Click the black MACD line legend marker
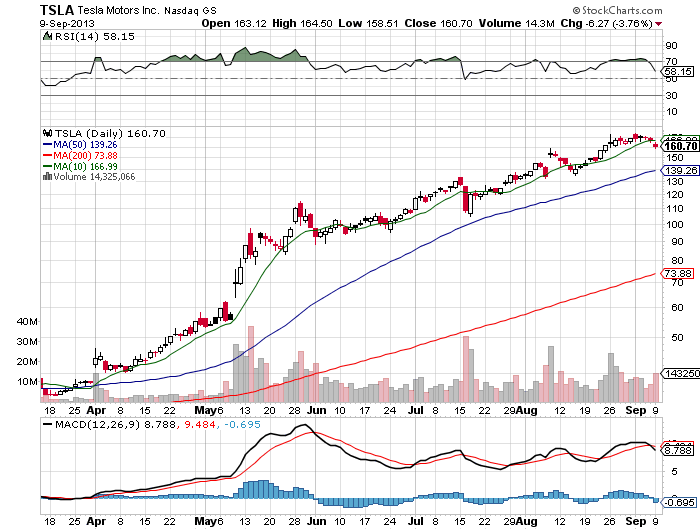 (47, 424)
